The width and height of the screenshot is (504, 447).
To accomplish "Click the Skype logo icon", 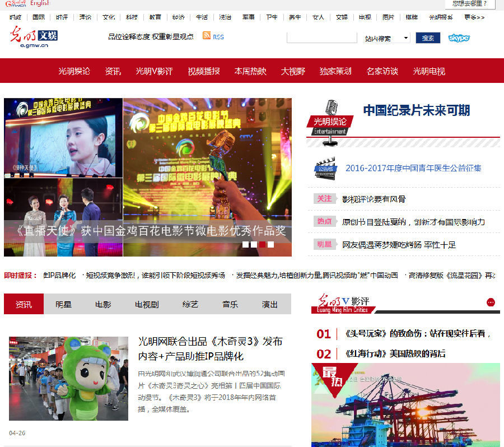I will pos(459,38).
